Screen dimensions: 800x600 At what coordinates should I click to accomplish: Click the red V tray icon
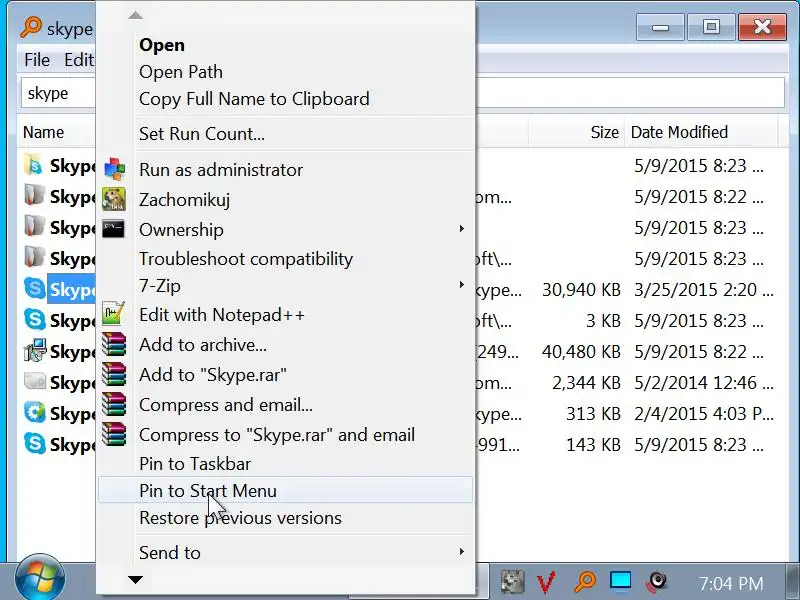(546, 582)
